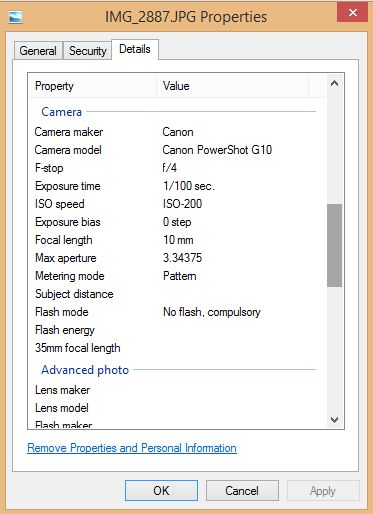The image size is (373, 514).
Task: Click the vertical scrollbar thumb
Action: 334,245
